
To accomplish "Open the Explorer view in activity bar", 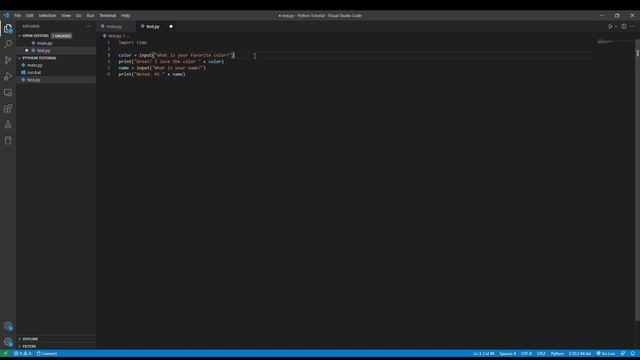I will pos(8,29).
